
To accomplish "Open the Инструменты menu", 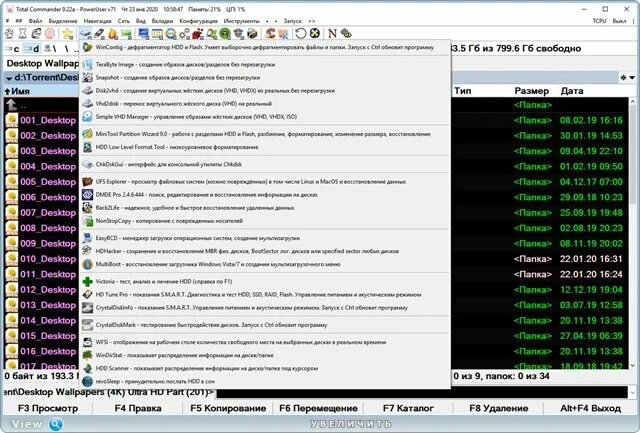I will point(241,21).
